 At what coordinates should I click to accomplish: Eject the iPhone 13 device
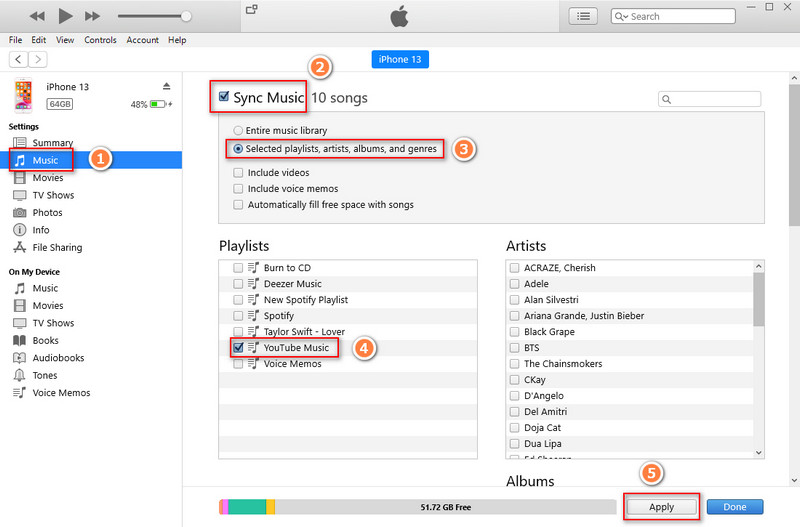[x=166, y=86]
